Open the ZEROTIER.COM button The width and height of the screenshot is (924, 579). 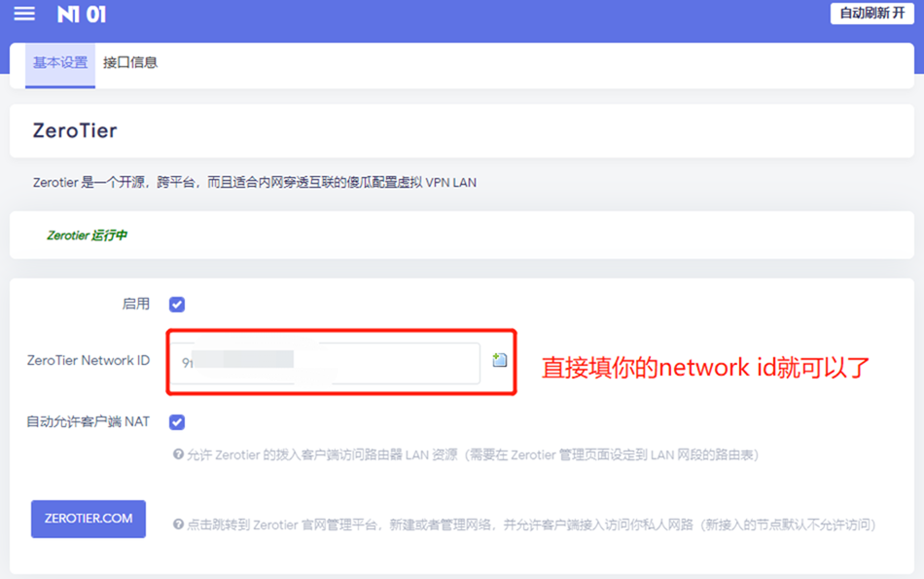(89, 519)
